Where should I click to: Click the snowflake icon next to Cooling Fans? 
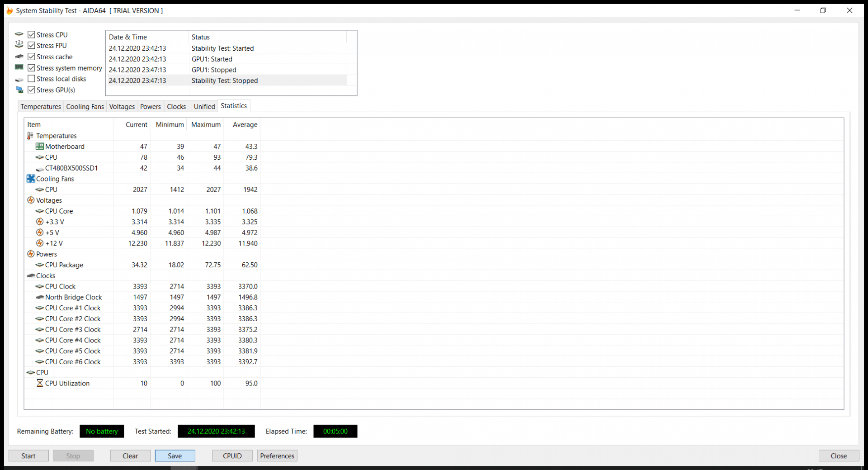30,178
